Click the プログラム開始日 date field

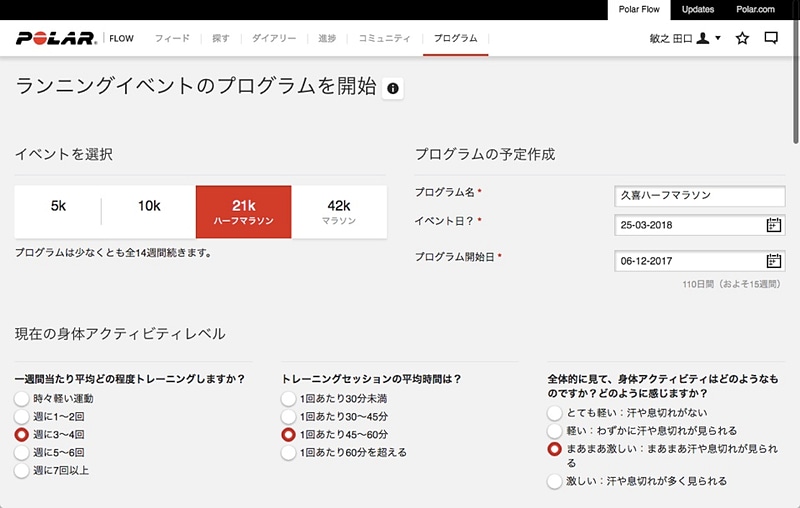[699, 261]
